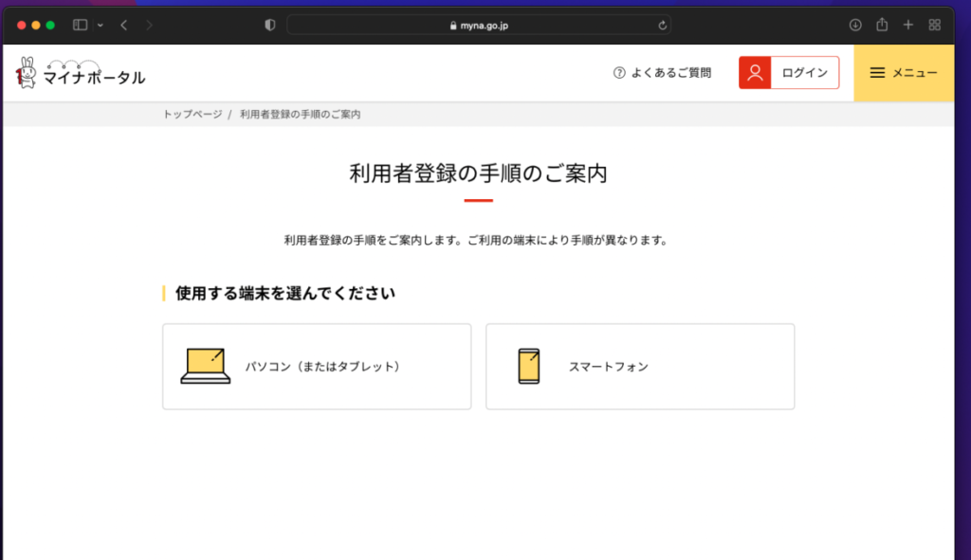Viewport: 971px width, 560px height.
Task: Click the question mark icon beside よくあるご質問
Action: pyautogui.click(x=619, y=72)
